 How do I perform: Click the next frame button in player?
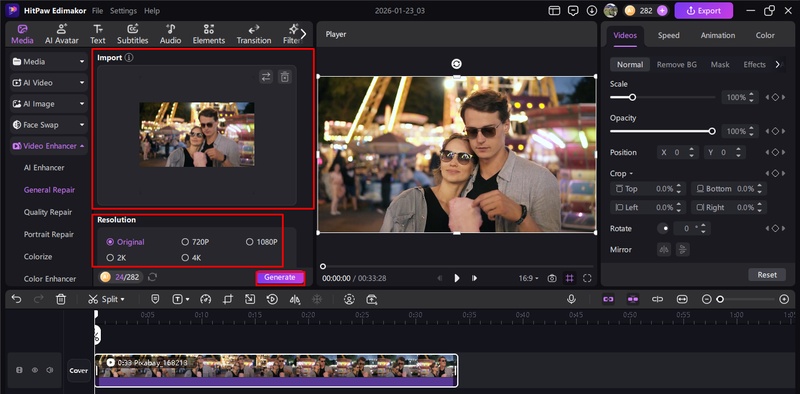click(474, 278)
